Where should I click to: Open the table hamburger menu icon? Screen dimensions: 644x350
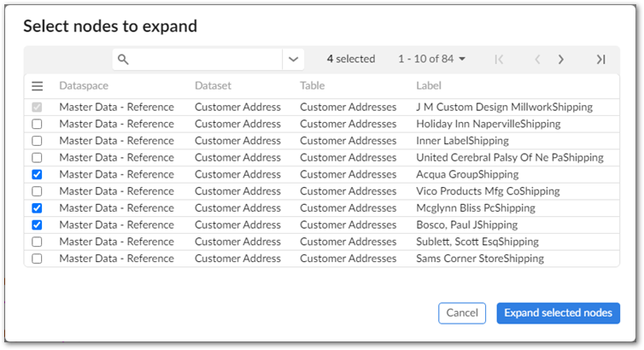point(37,86)
